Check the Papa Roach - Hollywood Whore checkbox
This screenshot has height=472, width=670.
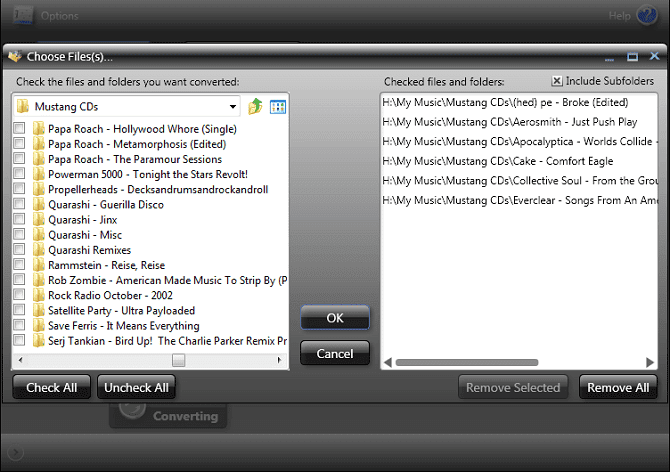[19, 128]
